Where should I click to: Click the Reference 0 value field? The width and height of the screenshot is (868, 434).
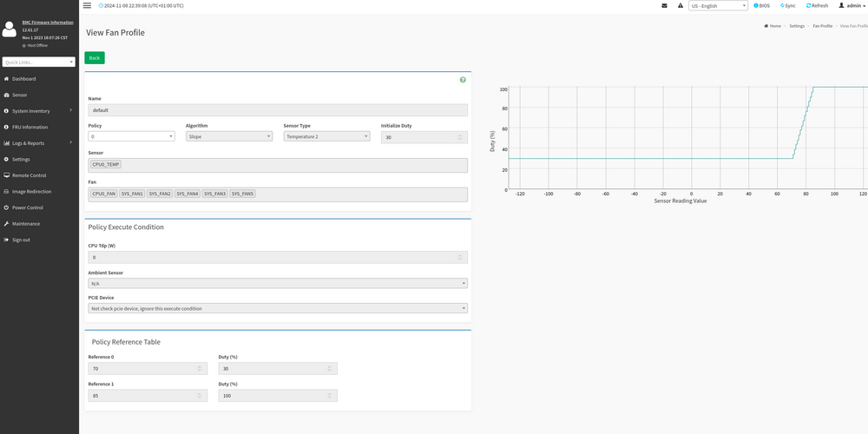coord(148,368)
